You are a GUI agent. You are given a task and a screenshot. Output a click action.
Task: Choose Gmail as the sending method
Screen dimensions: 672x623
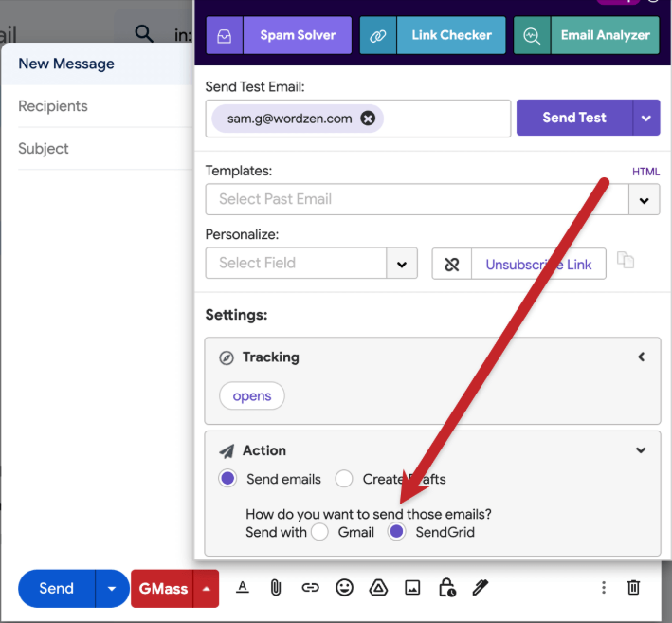click(x=320, y=532)
